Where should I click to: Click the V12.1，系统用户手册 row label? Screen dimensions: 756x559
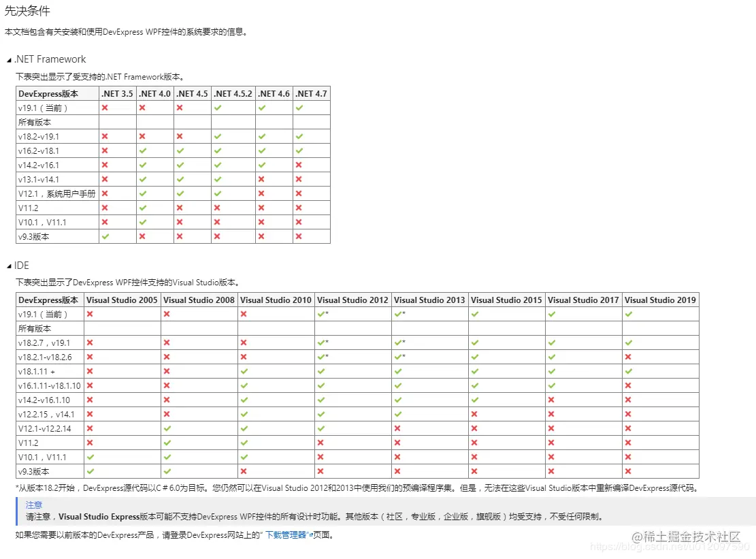(57, 194)
